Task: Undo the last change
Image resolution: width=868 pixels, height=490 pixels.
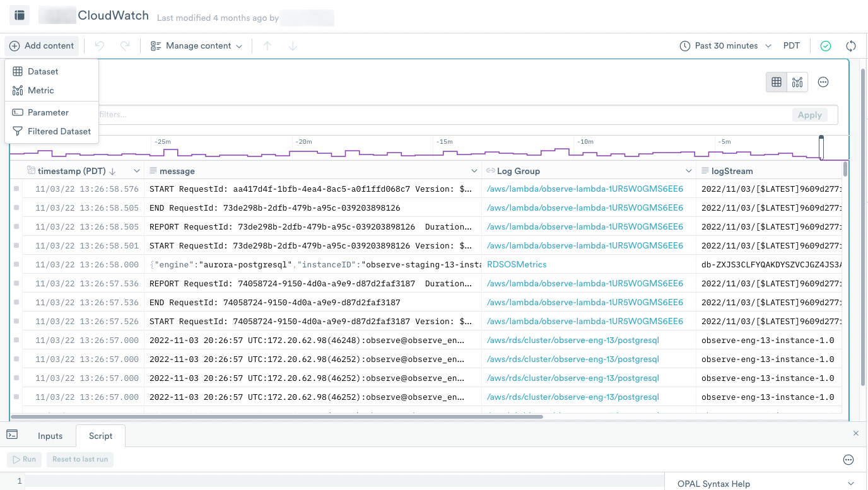Action: tap(99, 46)
